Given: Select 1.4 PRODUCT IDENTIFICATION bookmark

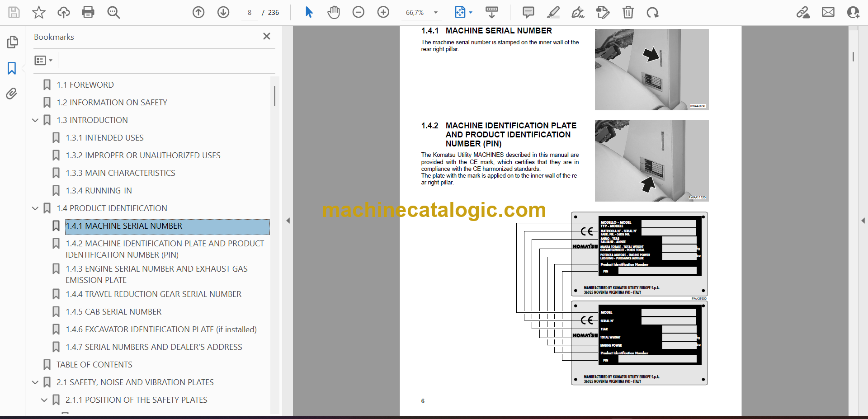Looking at the screenshot, I should 112,208.
